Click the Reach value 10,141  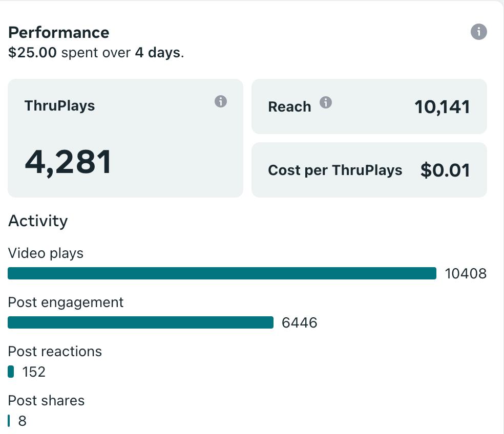442,106
